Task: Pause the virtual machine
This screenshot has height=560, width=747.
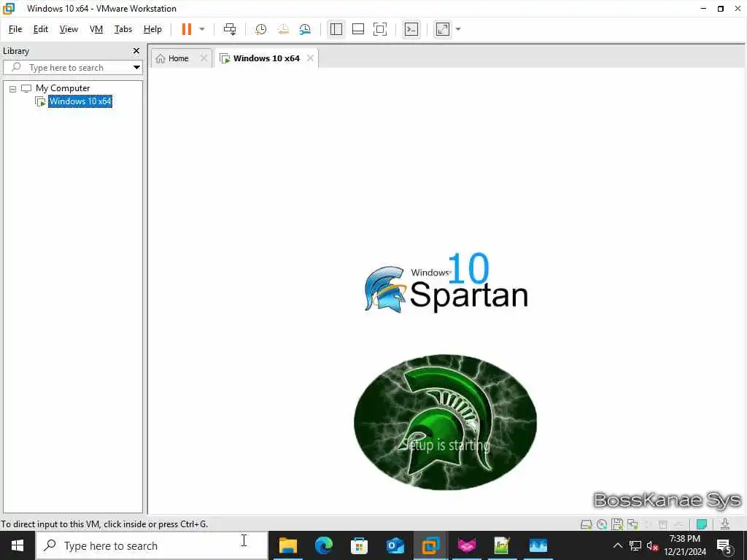Action: click(186, 29)
